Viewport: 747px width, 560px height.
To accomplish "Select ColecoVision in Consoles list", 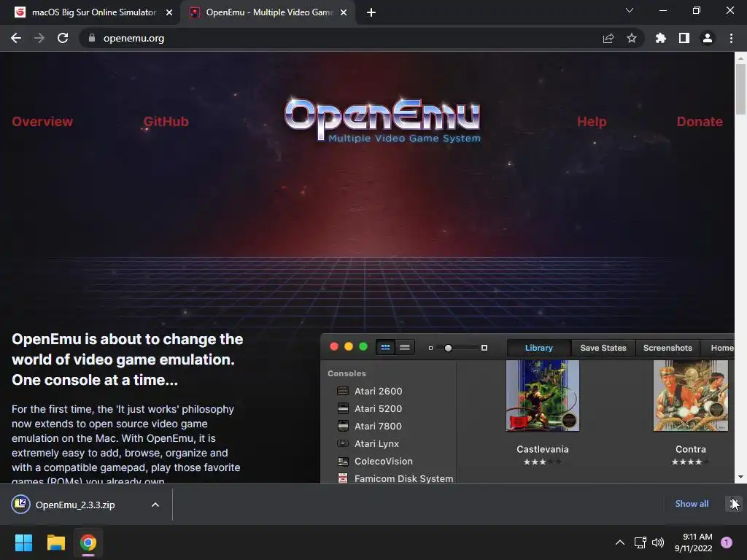I will [x=375, y=462].
